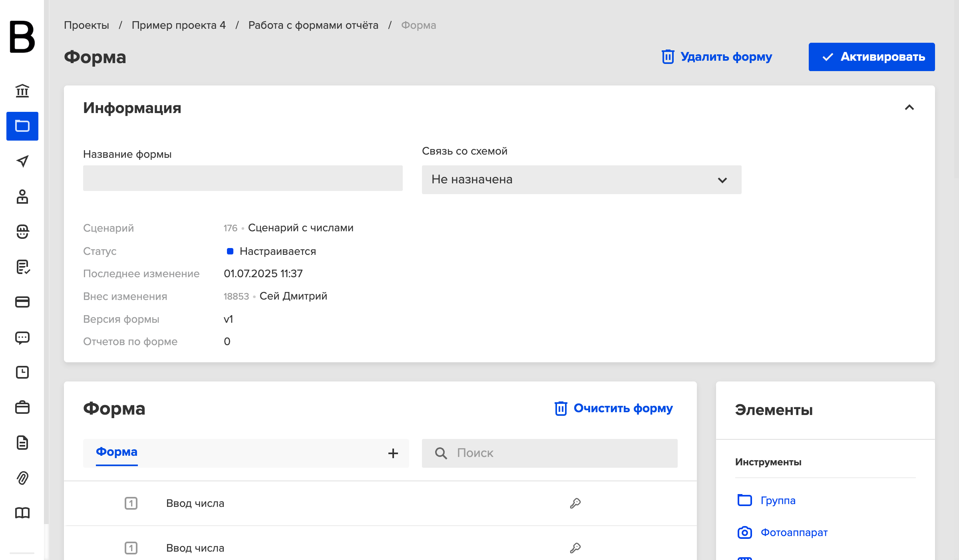The width and height of the screenshot is (959, 560).
Task: Open the credit card sidebar icon
Action: tap(22, 302)
